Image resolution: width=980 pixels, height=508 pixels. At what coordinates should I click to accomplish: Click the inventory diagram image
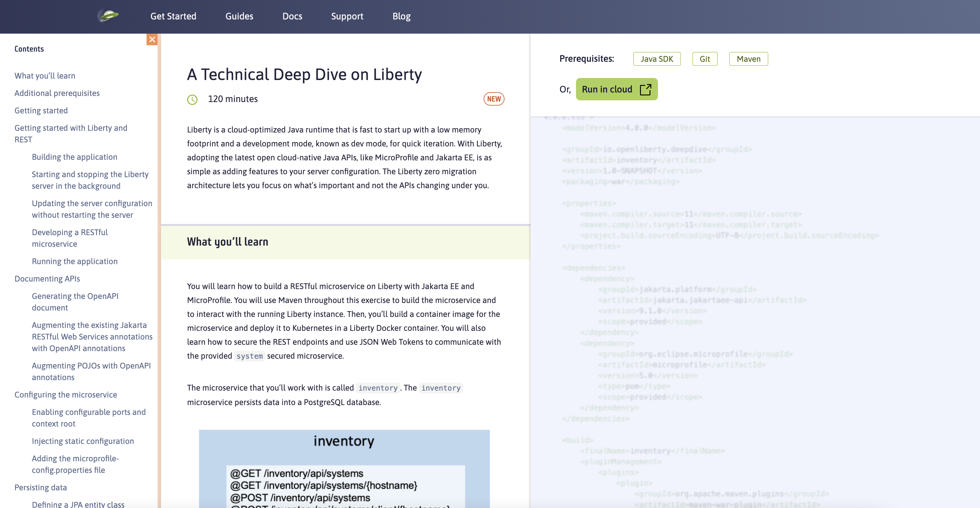(344, 468)
